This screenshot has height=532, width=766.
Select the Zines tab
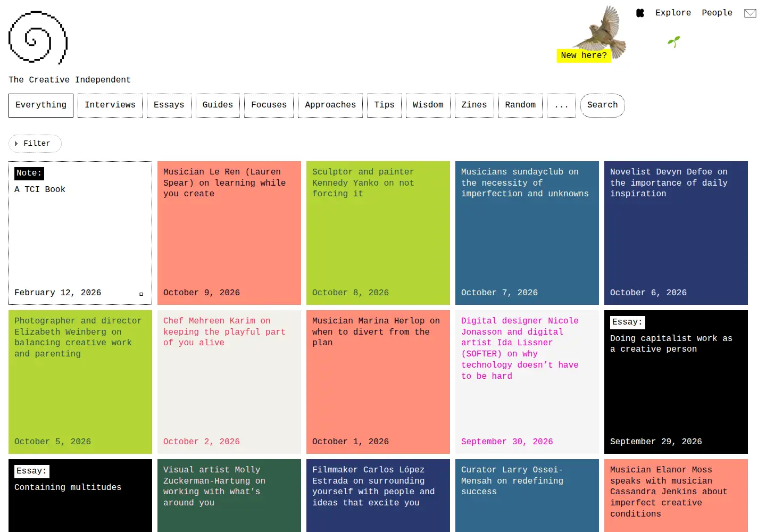pos(474,105)
